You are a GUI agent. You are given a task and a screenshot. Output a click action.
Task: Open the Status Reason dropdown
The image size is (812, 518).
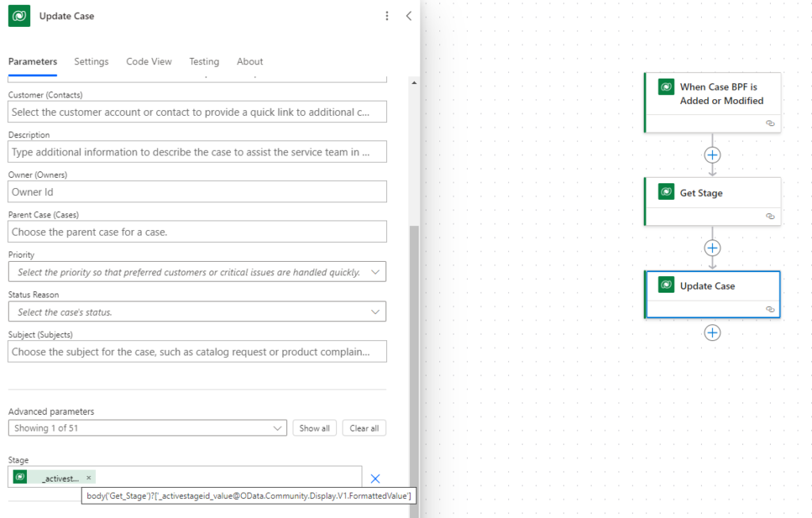click(x=375, y=312)
